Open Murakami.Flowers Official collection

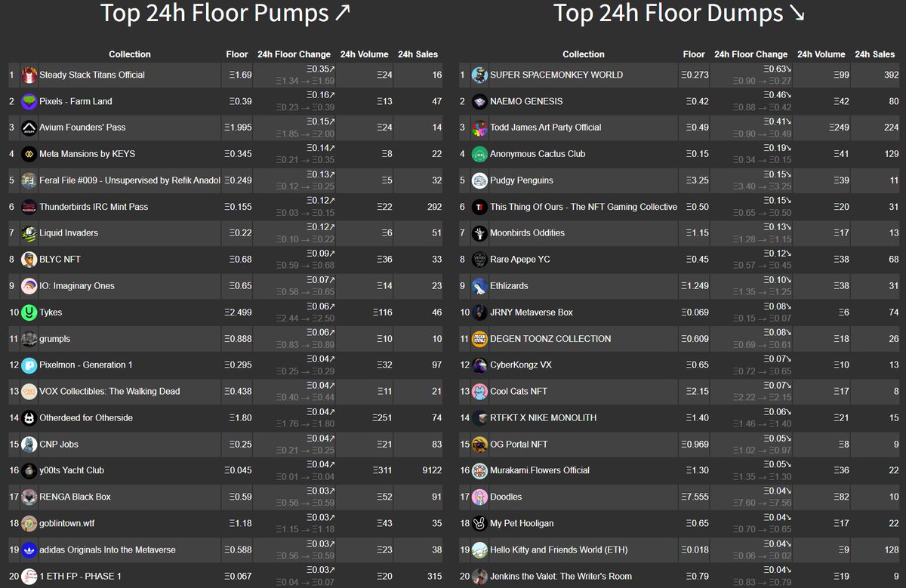(540, 470)
